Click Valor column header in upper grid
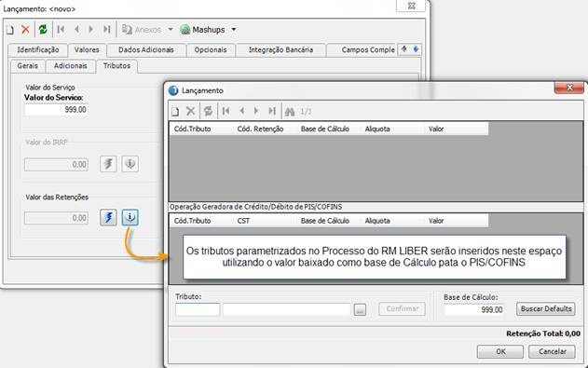The height and width of the screenshot is (368, 588). (457, 129)
